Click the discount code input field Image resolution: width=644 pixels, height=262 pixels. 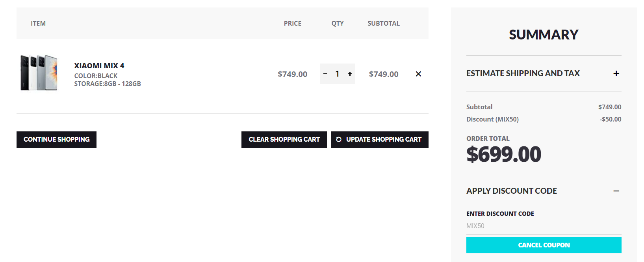click(544, 226)
